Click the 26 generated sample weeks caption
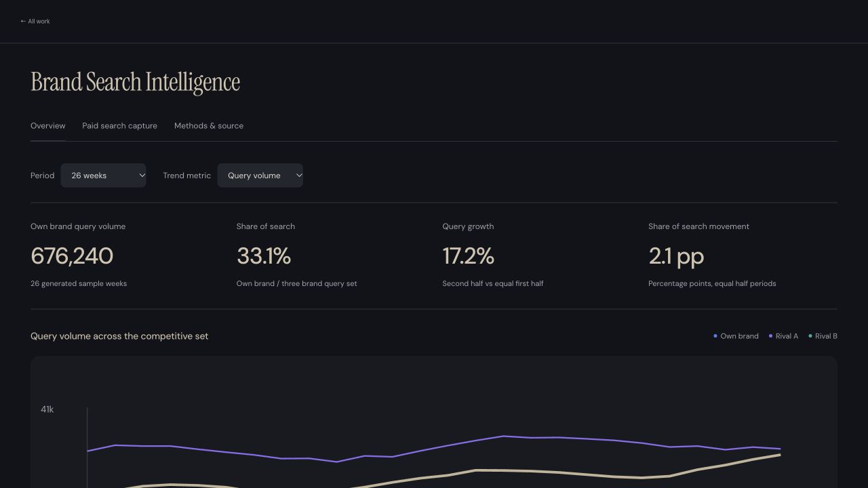 coord(79,283)
